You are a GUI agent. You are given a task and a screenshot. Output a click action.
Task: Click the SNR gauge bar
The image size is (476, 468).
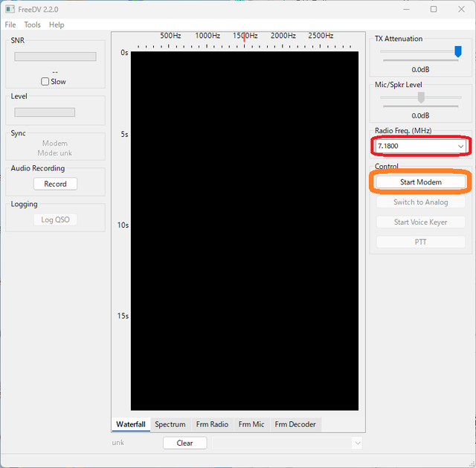[x=55, y=57]
